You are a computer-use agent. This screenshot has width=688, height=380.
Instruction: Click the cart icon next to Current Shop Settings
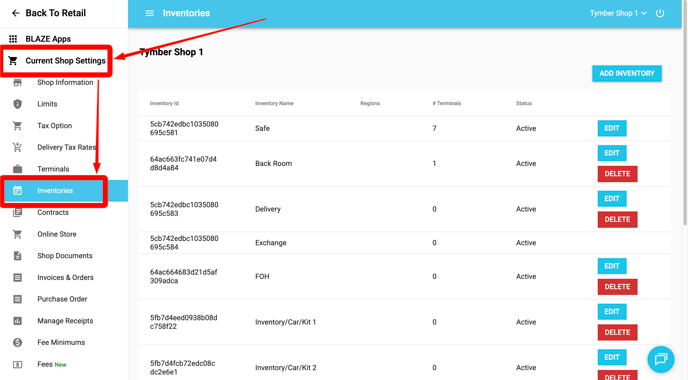13,61
